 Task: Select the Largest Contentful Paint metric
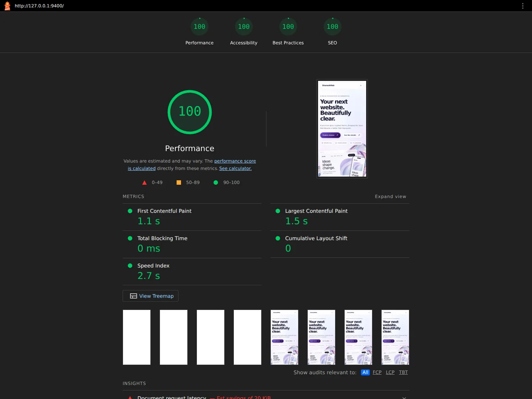[x=340, y=217]
